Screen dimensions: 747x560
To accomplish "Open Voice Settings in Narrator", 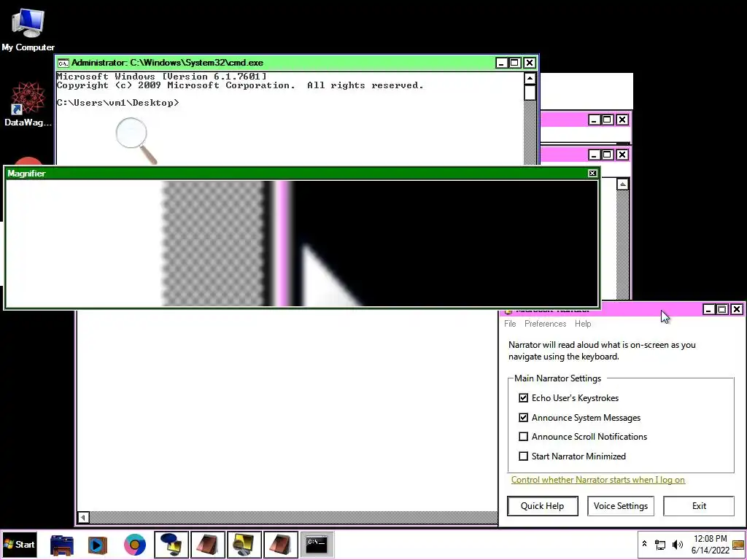I will 620,506.
